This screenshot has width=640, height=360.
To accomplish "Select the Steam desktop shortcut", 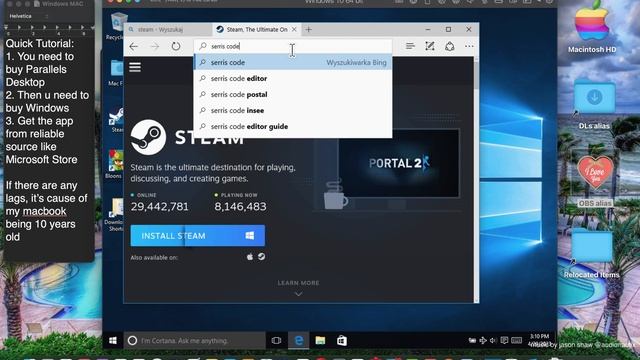I will 117,119.
